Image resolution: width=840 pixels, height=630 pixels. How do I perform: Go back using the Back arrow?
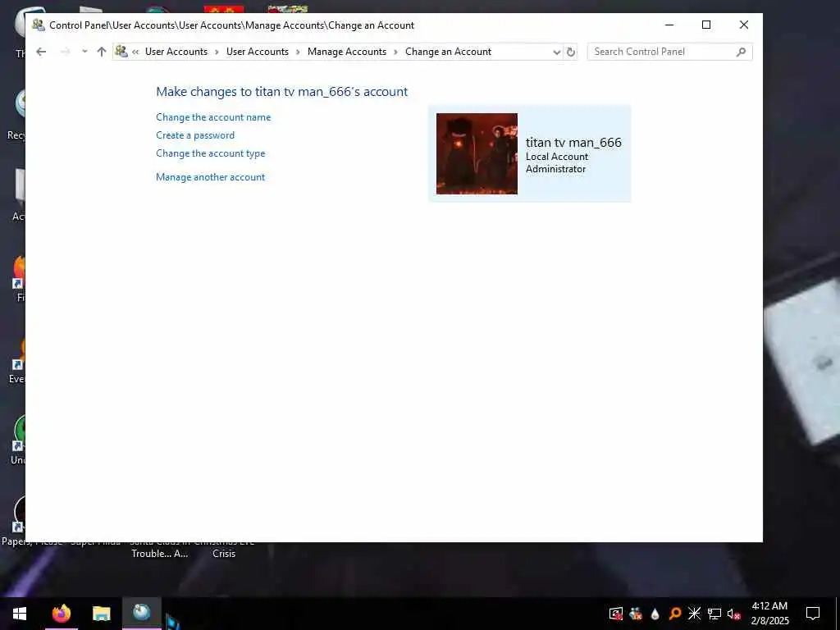pos(41,52)
